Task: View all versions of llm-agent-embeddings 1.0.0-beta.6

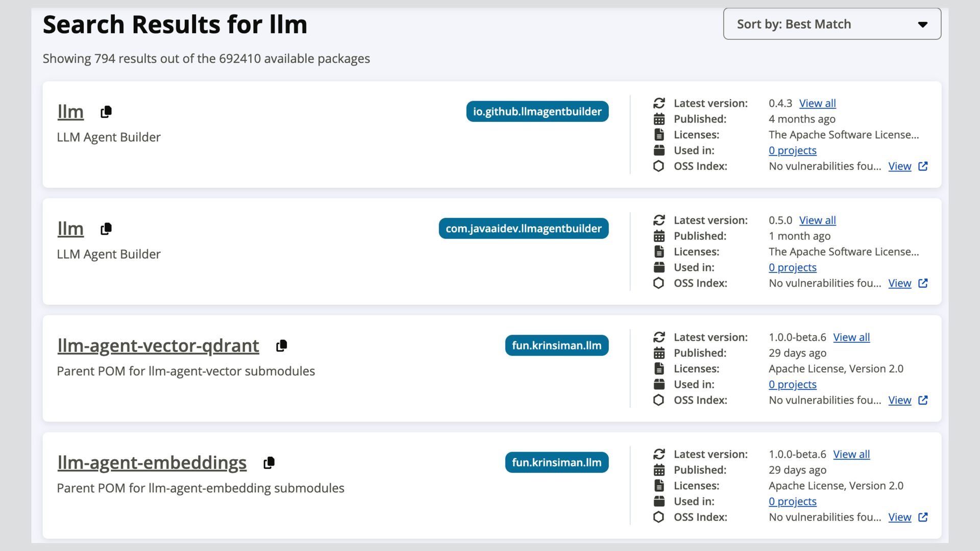Action: (x=851, y=454)
